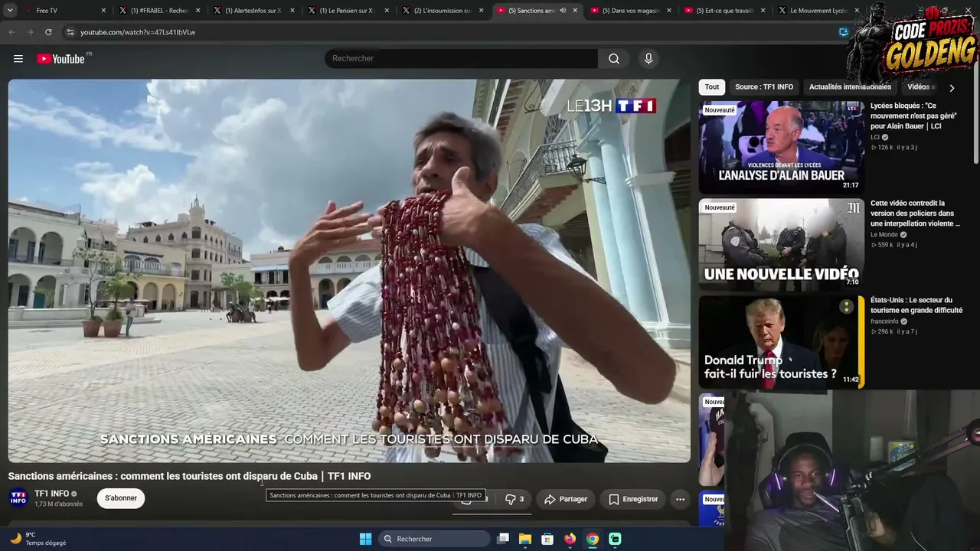Open États-Unis tourisme en grande difficulté title

(x=916, y=305)
